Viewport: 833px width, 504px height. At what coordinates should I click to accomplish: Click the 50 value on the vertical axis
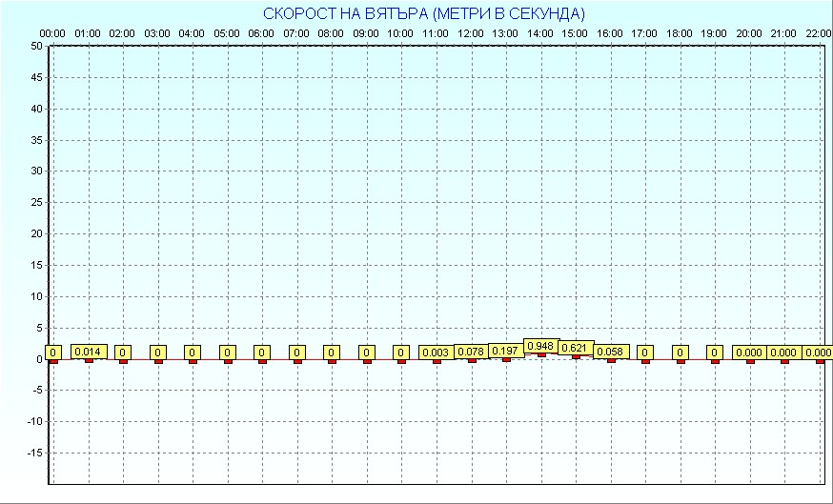click(35, 46)
